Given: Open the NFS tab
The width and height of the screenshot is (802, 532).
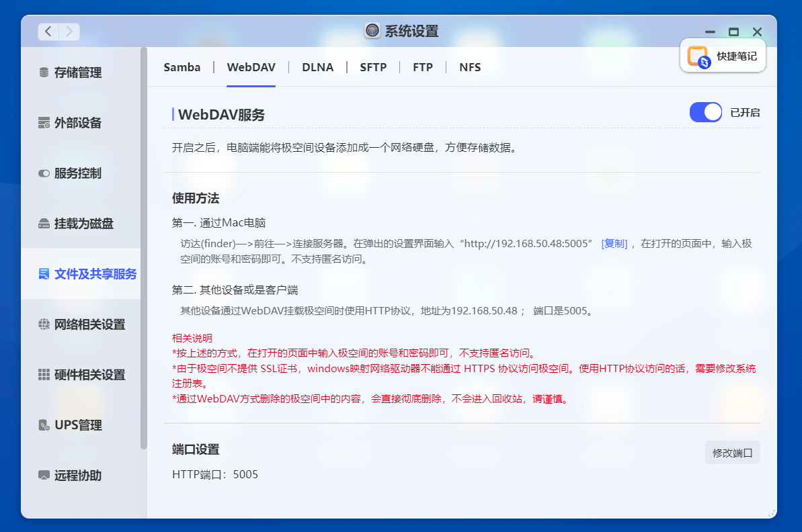Looking at the screenshot, I should tap(470, 67).
